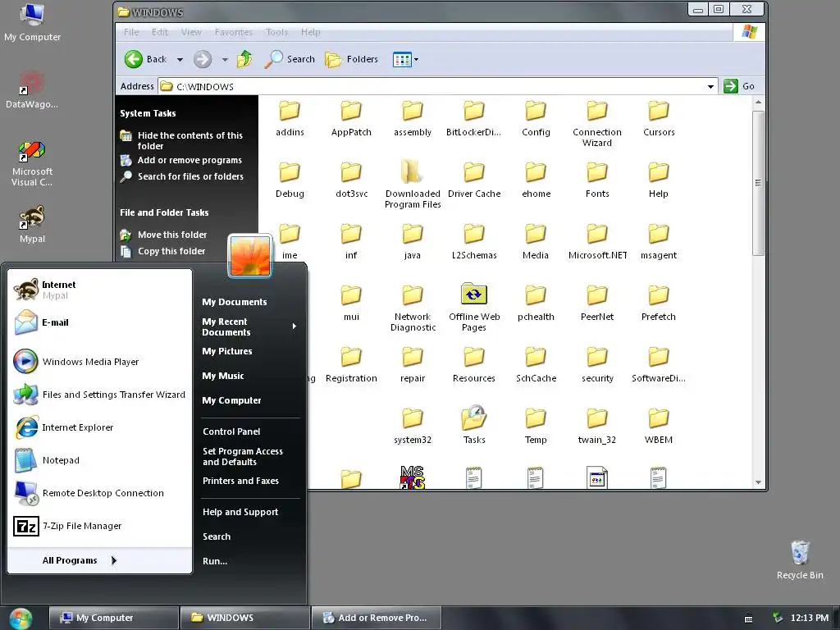Select the Cursors folder
This screenshot has height=630, width=840.
click(x=659, y=118)
